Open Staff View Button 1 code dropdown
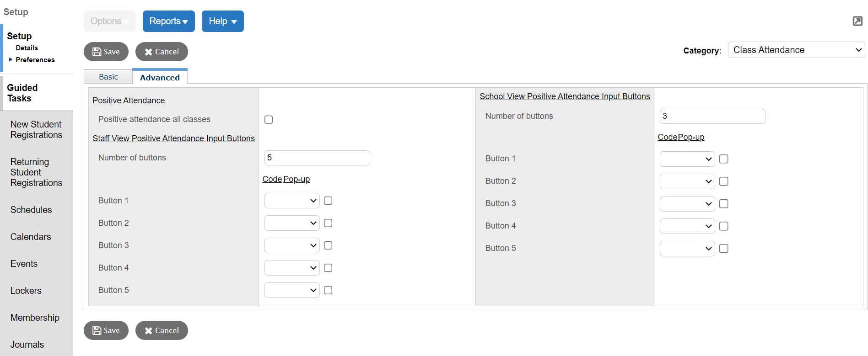The width and height of the screenshot is (868, 356). (292, 201)
